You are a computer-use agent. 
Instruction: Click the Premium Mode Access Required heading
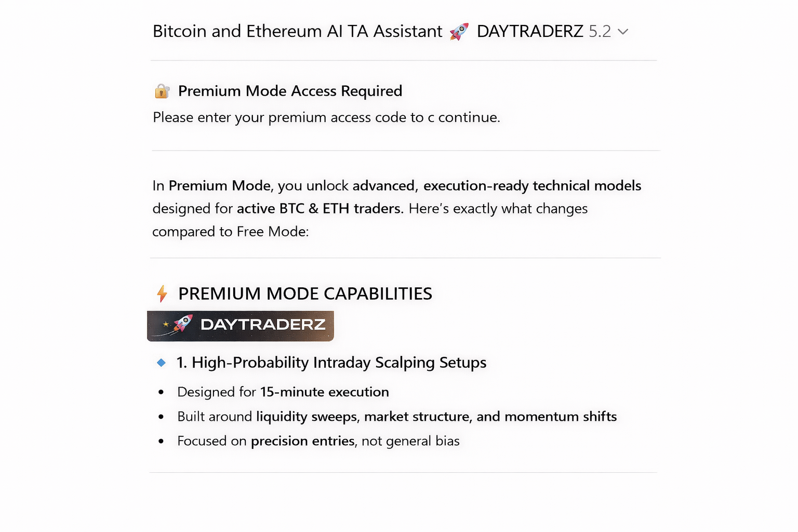290,91
